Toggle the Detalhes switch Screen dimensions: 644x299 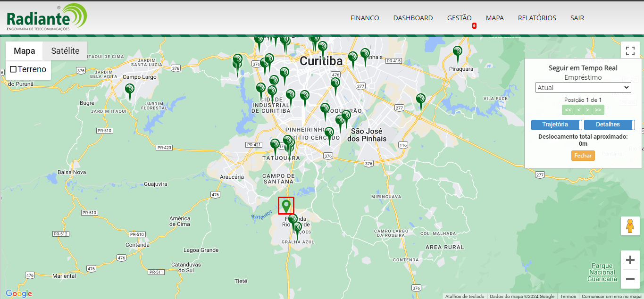609,125
